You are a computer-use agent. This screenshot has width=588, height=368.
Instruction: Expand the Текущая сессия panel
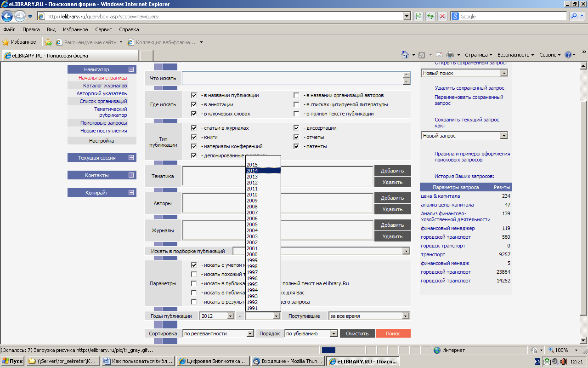click(x=131, y=158)
